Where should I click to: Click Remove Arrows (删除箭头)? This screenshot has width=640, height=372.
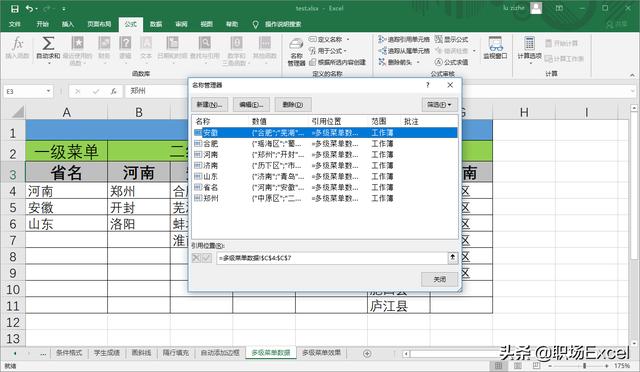pyautogui.click(x=395, y=62)
